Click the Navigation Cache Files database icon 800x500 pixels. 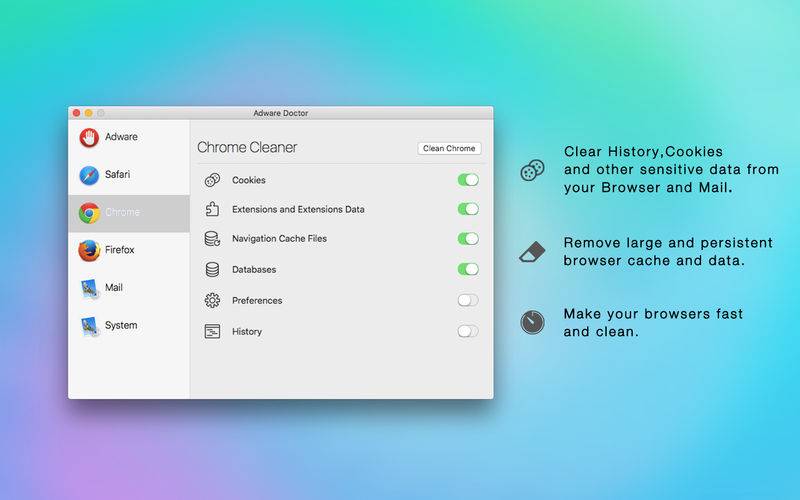[x=212, y=239]
